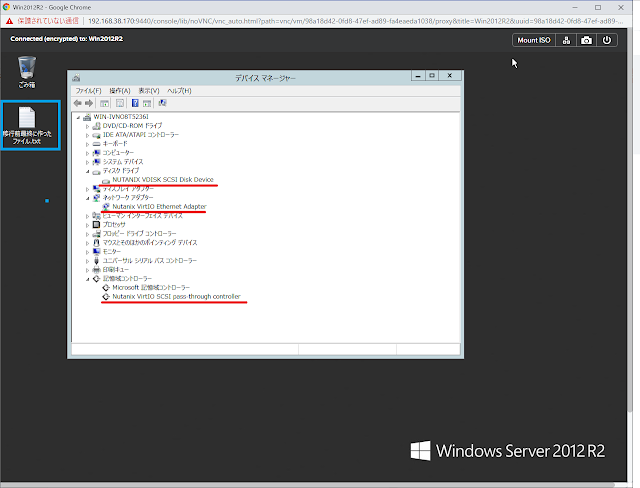
Task: Select the ヒューマン インターフェイス デバイス category
Action: pyautogui.click(x=142, y=215)
